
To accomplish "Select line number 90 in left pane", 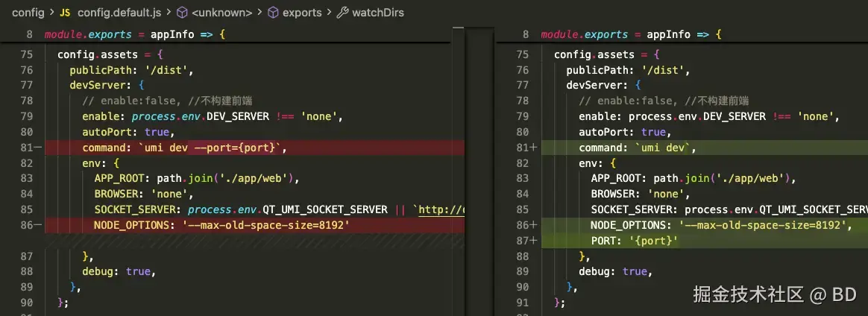I will click(26, 303).
